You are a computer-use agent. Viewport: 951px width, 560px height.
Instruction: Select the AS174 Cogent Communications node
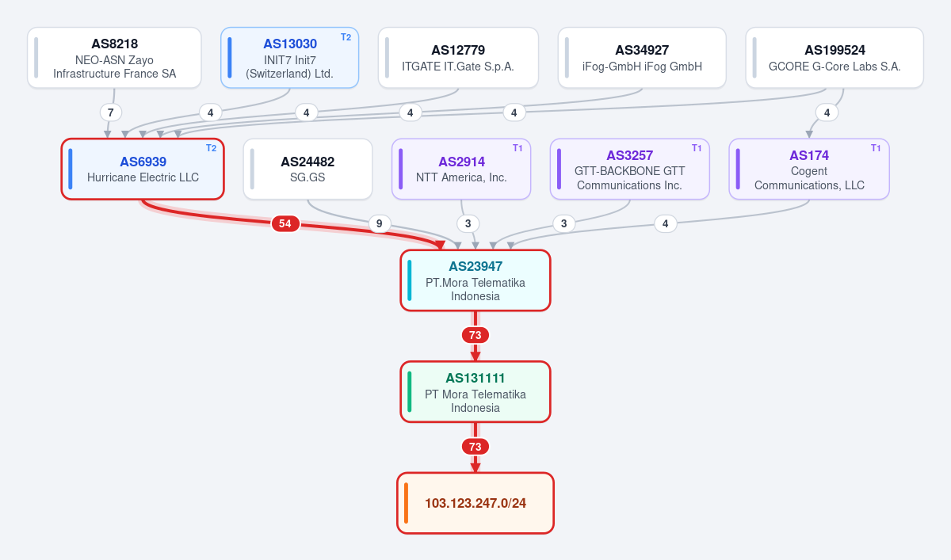tap(809, 169)
